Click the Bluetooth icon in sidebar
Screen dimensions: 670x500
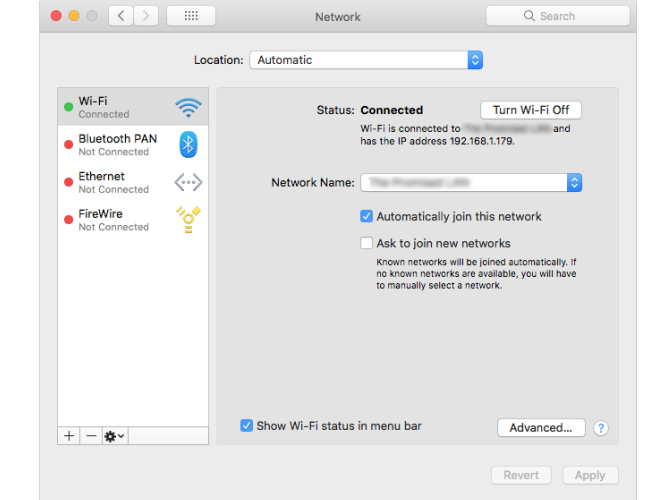coord(188,144)
